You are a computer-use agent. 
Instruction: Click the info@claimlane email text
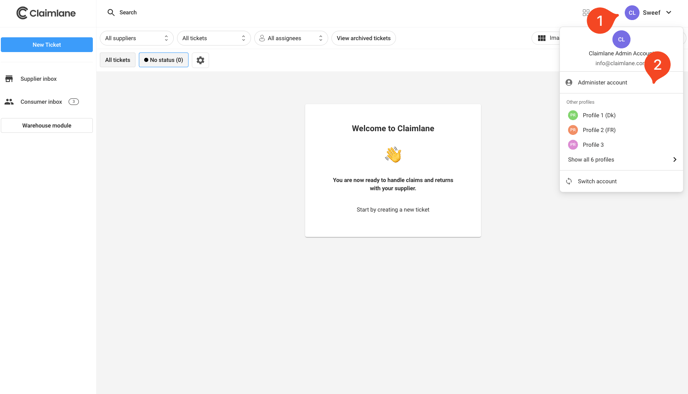(620, 63)
